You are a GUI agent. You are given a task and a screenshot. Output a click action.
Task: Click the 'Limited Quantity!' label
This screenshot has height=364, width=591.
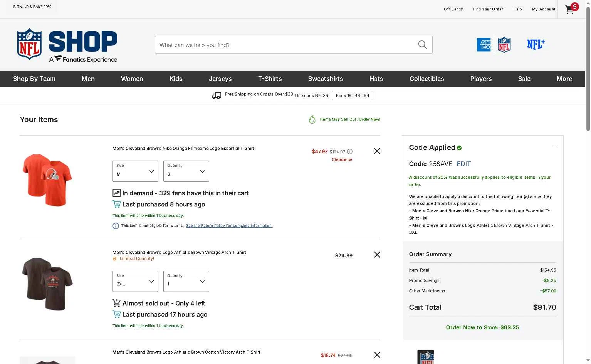click(x=137, y=258)
